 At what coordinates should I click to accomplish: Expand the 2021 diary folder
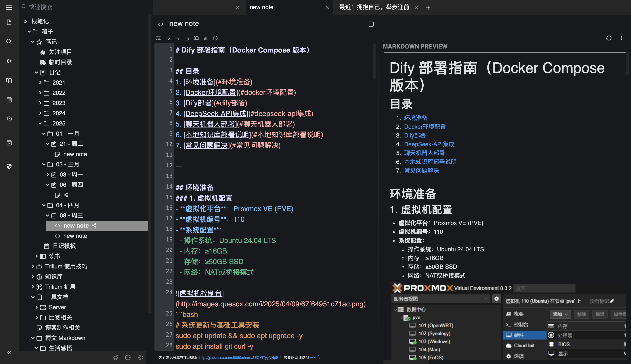(40, 82)
